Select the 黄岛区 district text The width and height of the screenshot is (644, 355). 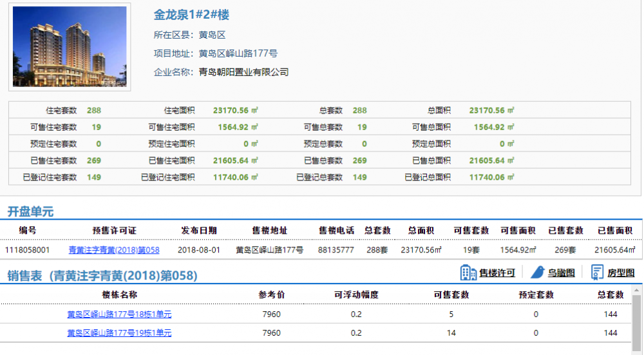(213, 35)
